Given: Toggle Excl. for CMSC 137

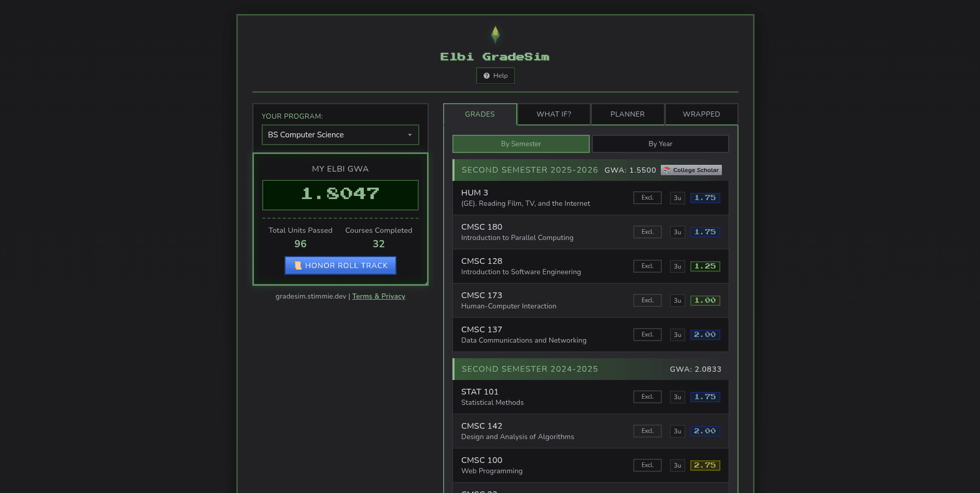Looking at the screenshot, I should (647, 334).
